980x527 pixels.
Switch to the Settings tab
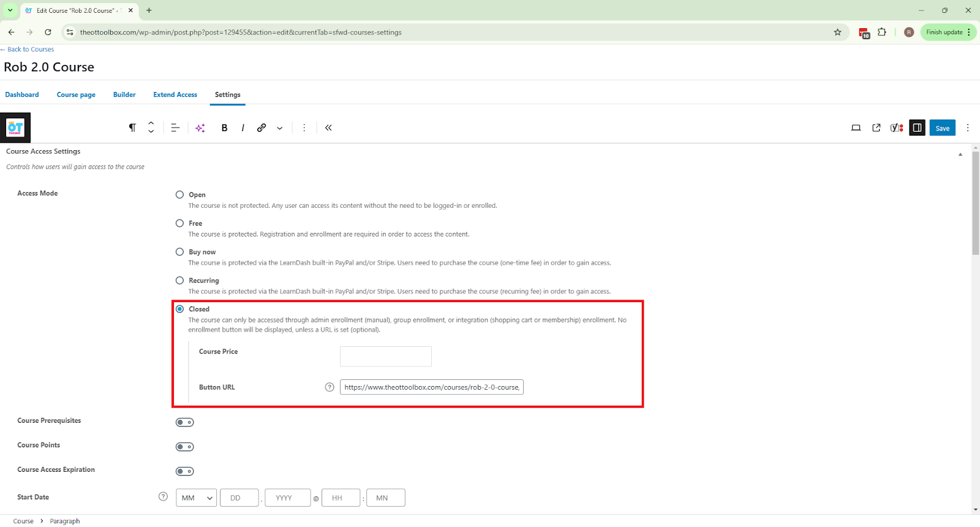(228, 94)
